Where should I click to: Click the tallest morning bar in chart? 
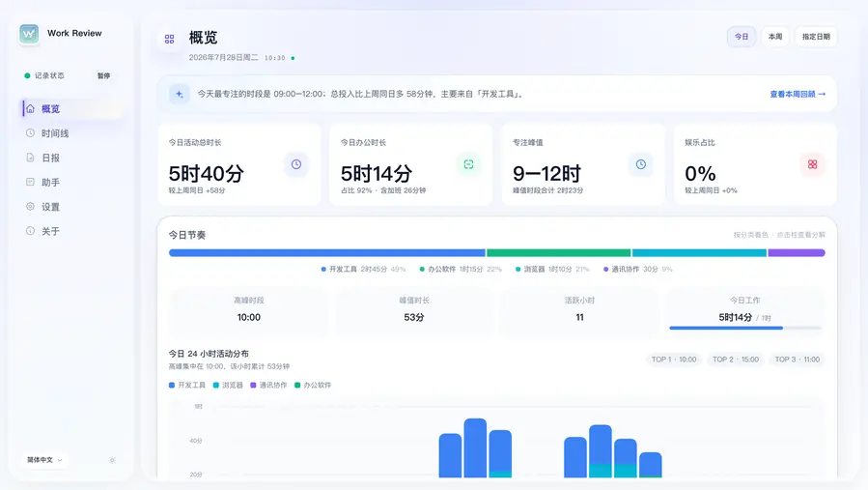point(475,447)
